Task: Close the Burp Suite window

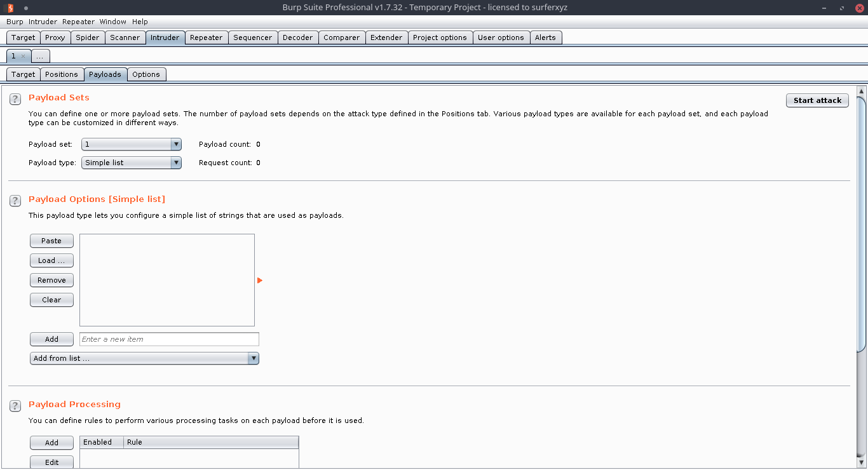Action: click(x=859, y=8)
